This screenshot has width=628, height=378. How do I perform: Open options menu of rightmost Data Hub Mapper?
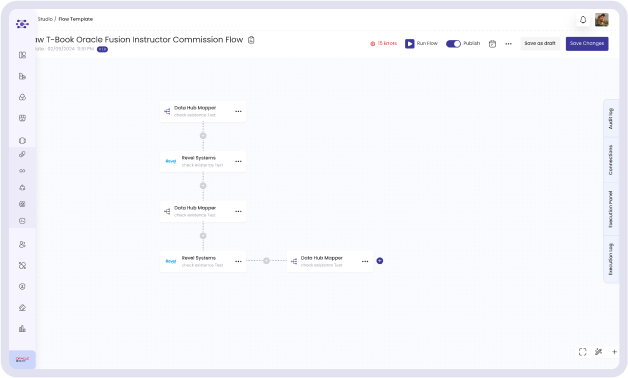pos(365,261)
